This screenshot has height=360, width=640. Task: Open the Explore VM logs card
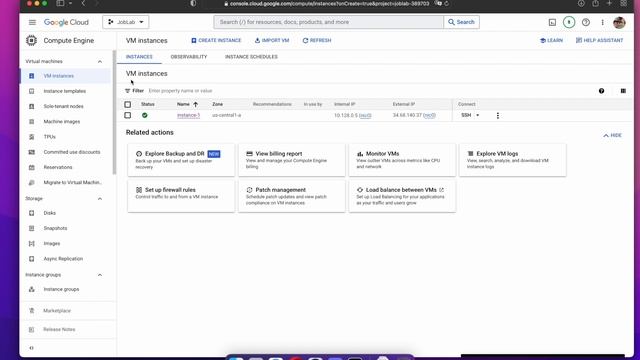tap(513, 160)
